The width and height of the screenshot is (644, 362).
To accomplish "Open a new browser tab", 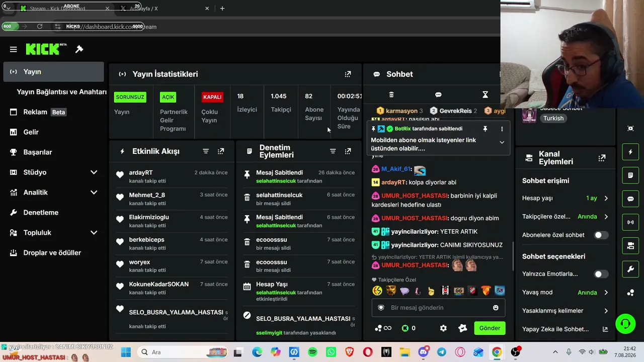I will pyautogui.click(x=222, y=9).
